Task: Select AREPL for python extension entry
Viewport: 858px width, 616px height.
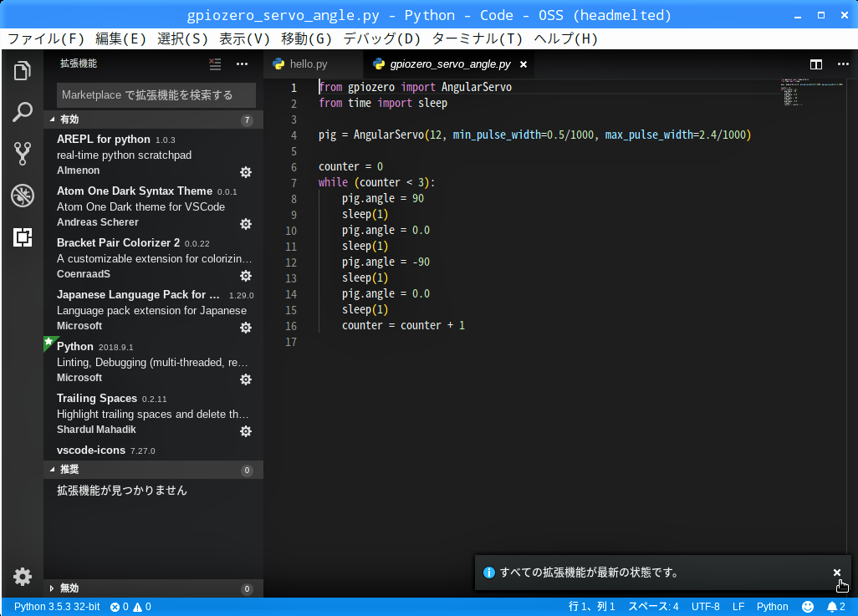Action: (153, 155)
